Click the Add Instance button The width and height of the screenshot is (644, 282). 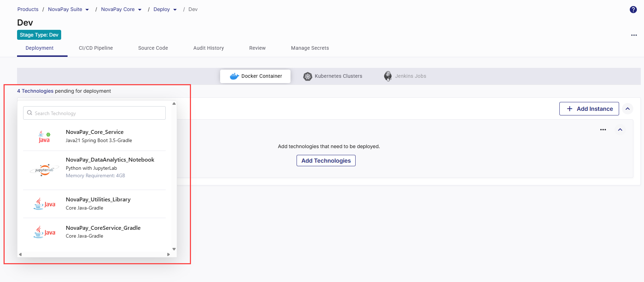(x=589, y=109)
